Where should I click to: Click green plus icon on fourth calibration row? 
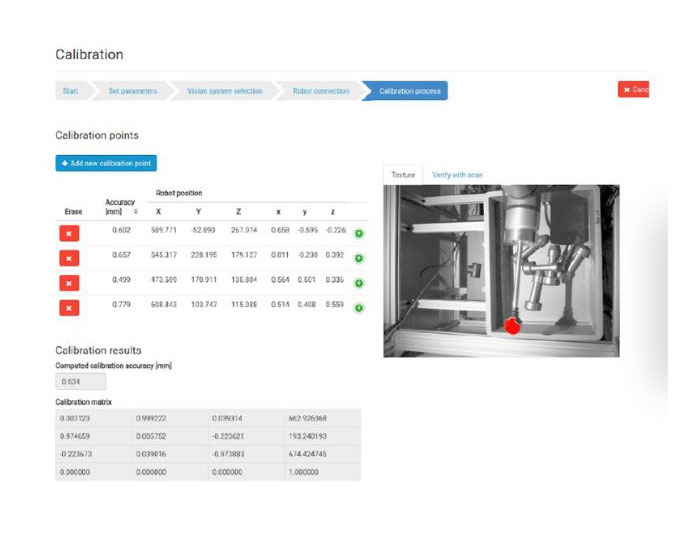click(359, 309)
